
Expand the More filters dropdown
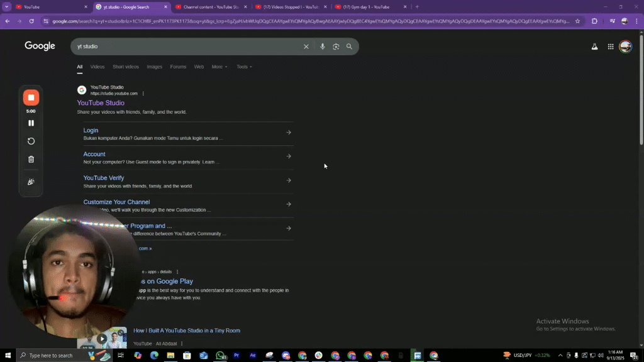[x=219, y=67]
